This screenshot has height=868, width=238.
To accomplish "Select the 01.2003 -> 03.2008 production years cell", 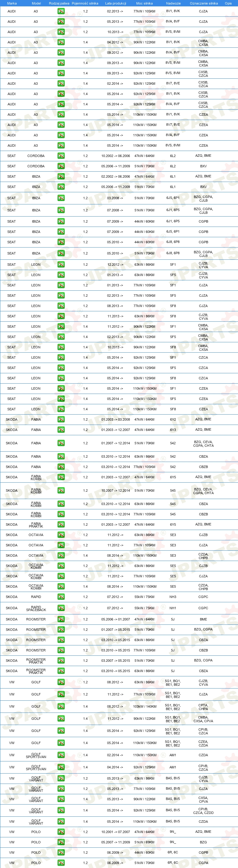I will (x=115, y=419).
